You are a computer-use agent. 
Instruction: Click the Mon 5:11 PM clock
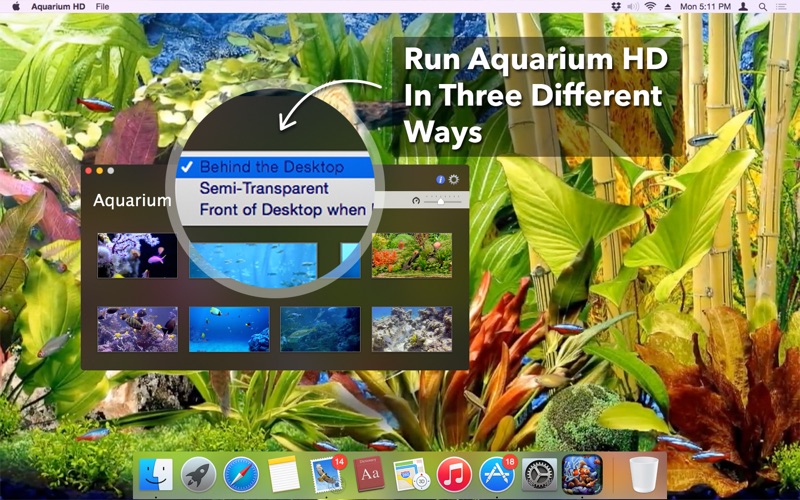pyautogui.click(x=705, y=6)
